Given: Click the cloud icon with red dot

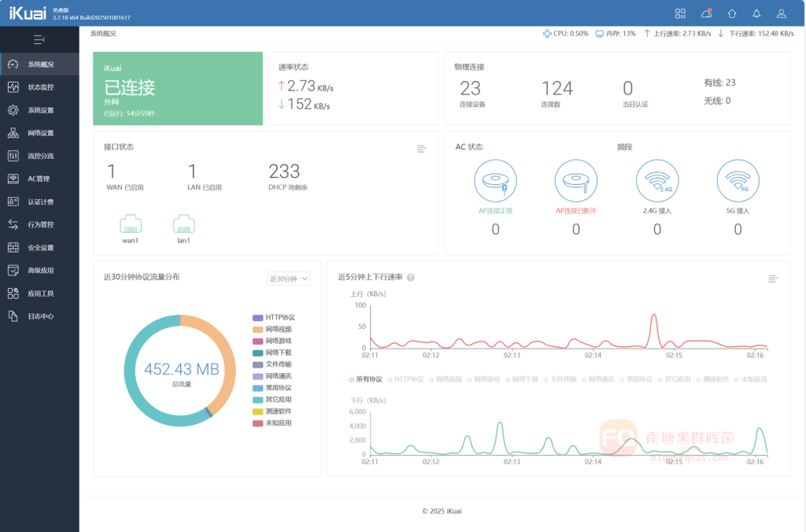Looking at the screenshot, I should click(x=706, y=13).
